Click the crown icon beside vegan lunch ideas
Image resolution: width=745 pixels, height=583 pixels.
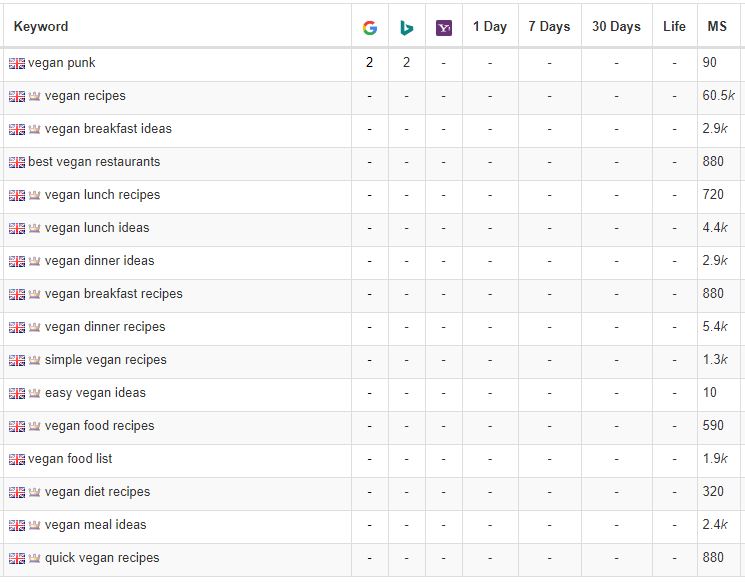(x=34, y=228)
